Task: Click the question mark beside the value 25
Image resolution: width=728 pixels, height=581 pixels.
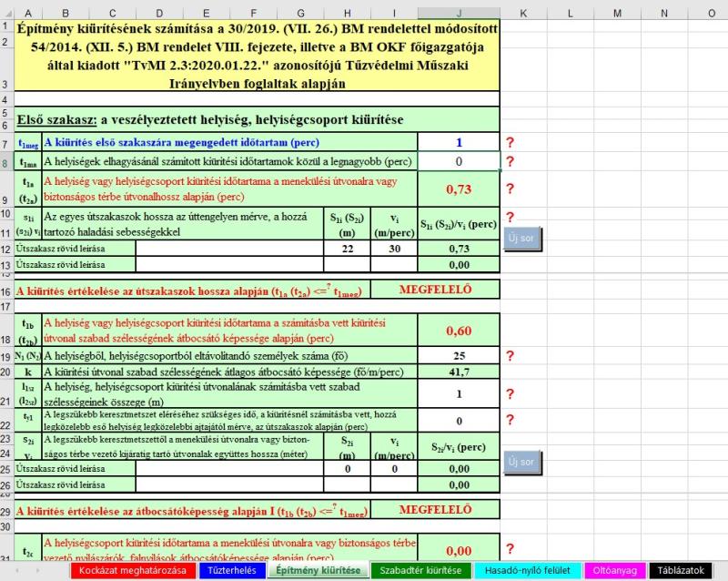Action: 511,354
